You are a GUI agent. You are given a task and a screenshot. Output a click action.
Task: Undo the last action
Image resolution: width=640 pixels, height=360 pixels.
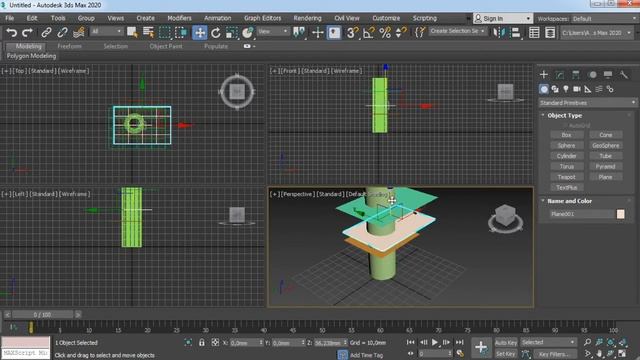click(x=11, y=32)
